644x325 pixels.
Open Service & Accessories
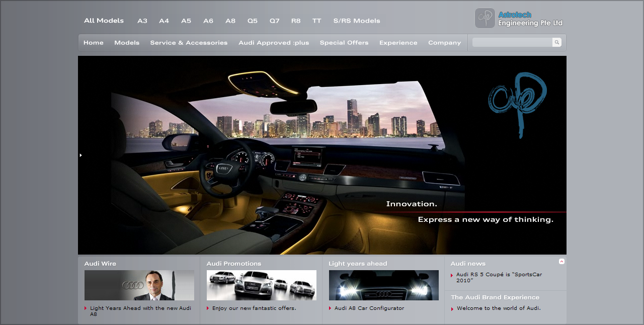(x=189, y=43)
